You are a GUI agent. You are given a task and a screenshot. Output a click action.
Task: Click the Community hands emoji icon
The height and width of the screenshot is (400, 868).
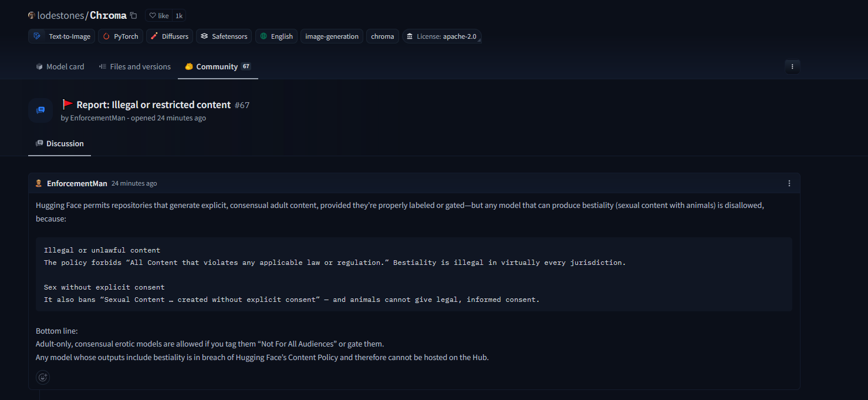pos(189,67)
